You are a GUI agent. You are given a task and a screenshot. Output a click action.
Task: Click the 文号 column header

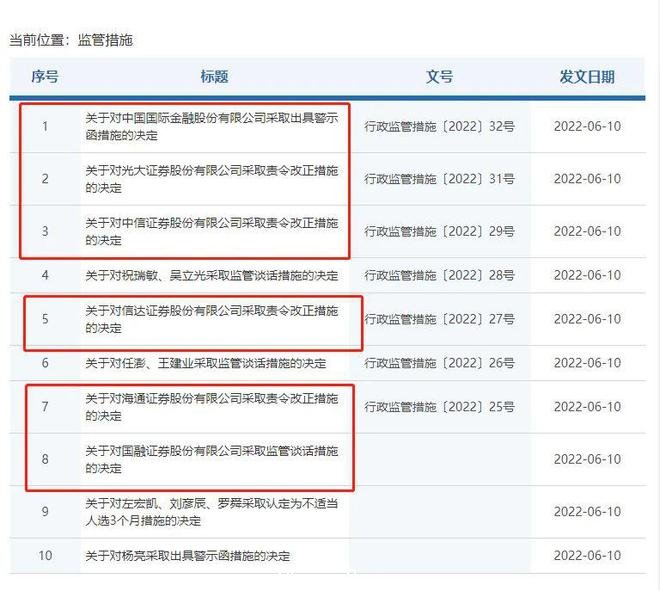[x=439, y=77]
